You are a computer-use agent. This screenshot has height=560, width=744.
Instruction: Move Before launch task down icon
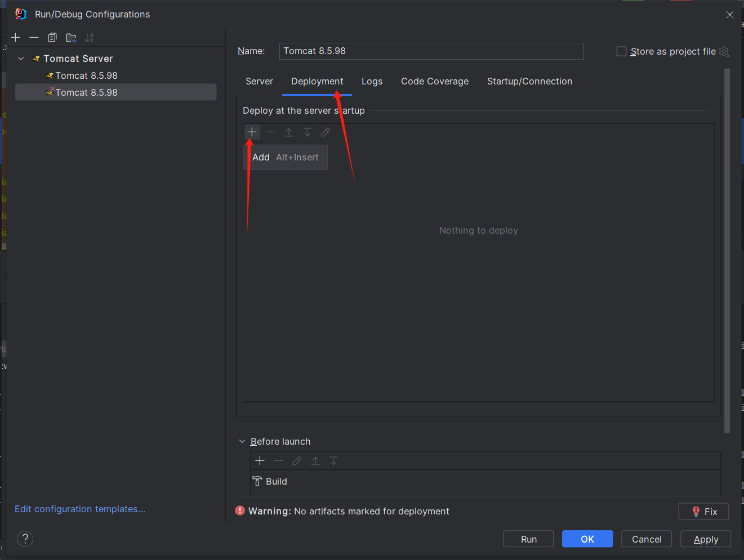coord(333,461)
